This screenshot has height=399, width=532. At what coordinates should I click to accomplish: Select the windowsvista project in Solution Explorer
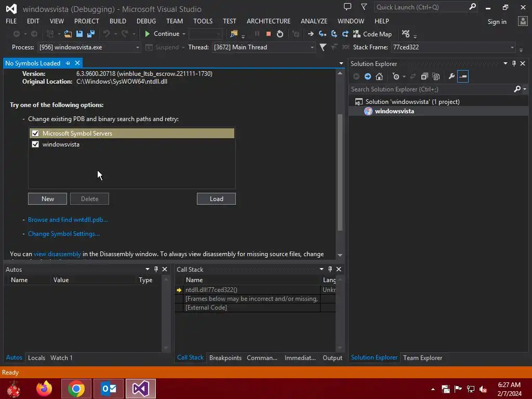click(x=394, y=111)
